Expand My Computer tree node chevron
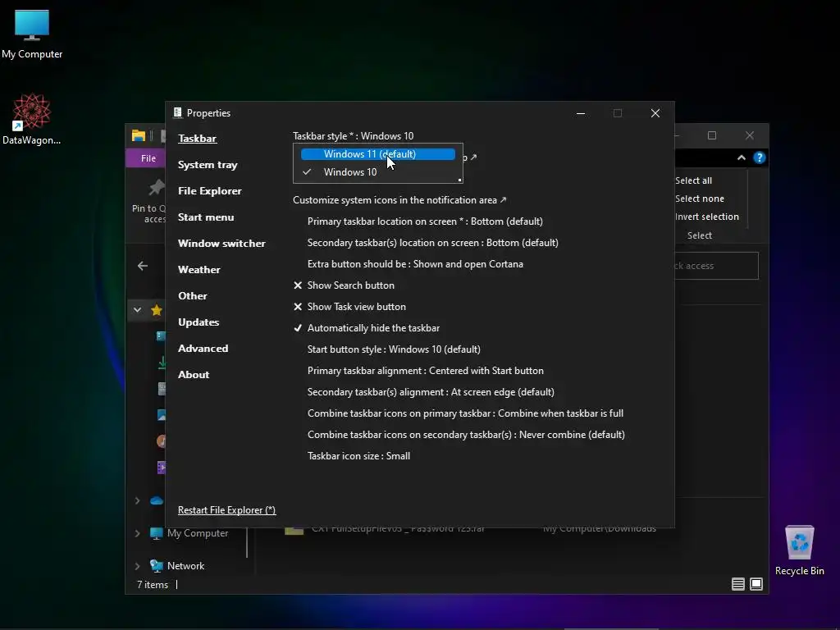The image size is (840, 630). pyautogui.click(x=137, y=533)
